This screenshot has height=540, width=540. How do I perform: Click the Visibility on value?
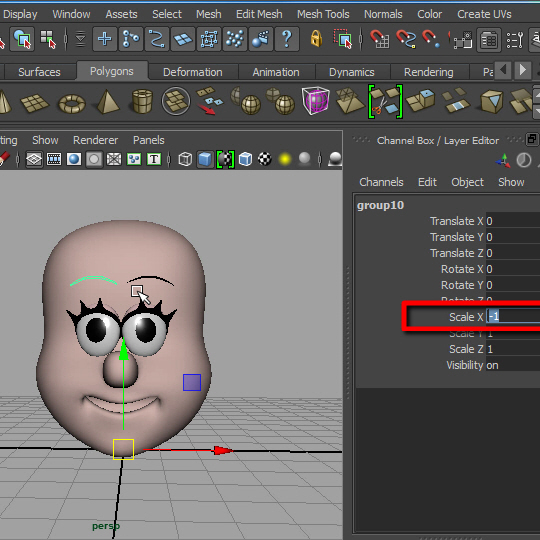pyautogui.click(x=513, y=365)
